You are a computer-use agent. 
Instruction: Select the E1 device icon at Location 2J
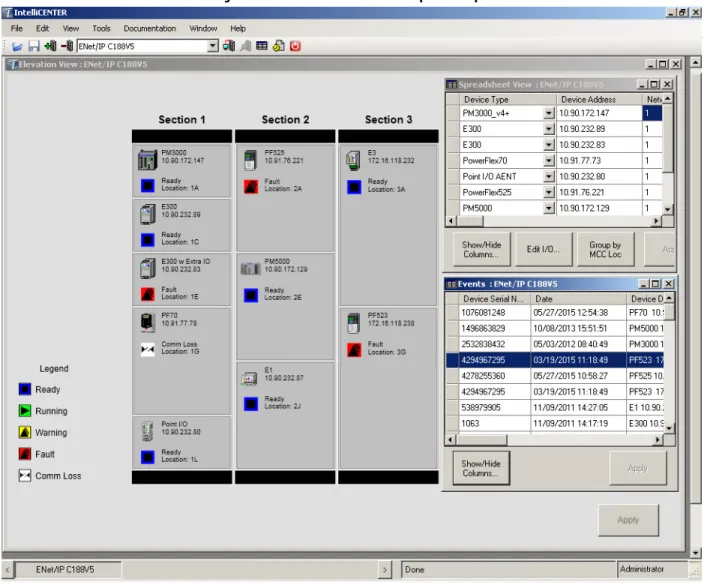click(249, 378)
